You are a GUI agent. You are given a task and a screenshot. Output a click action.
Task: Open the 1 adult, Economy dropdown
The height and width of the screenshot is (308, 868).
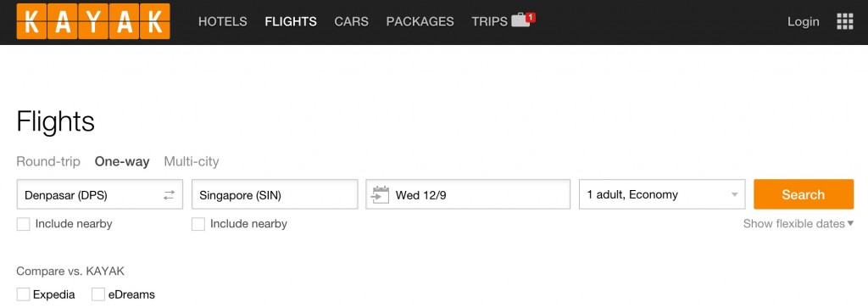pyautogui.click(x=662, y=194)
